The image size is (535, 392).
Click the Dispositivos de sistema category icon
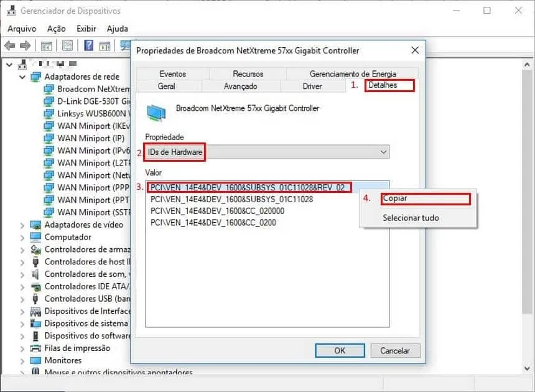pyautogui.click(x=35, y=324)
